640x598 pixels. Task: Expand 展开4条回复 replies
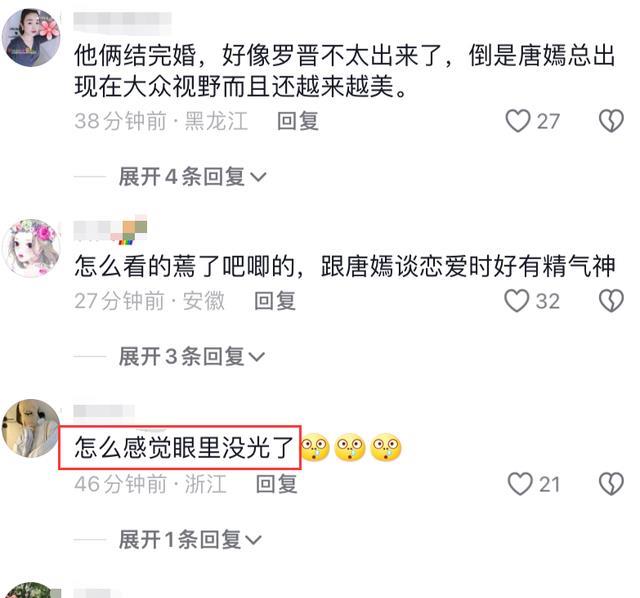point(192,177)
